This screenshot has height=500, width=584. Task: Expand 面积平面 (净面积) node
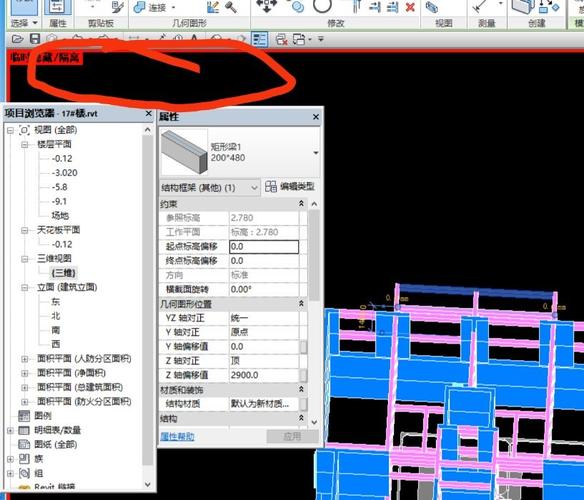tap(25, 373)
